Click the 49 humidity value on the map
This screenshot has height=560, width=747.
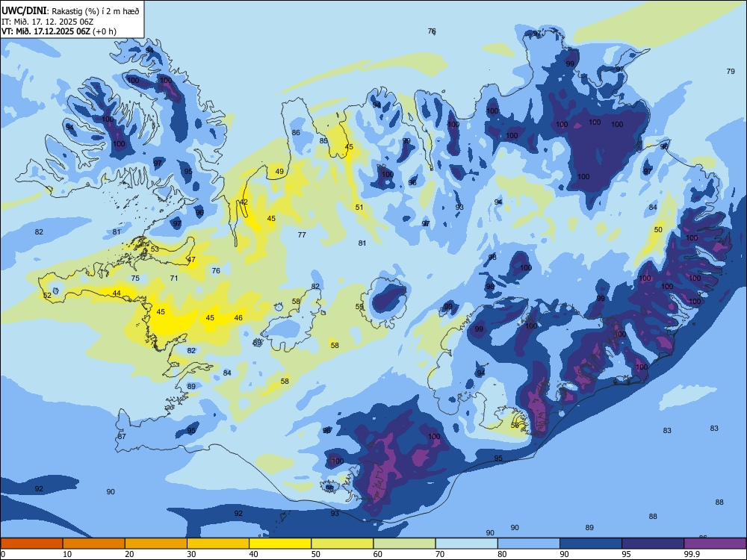pyautogui.click(x=279, y=172)
